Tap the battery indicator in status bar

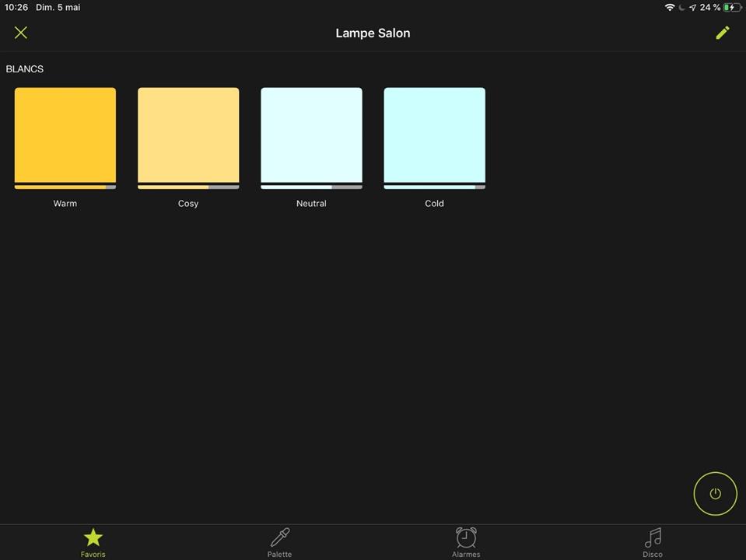(732, 7)
